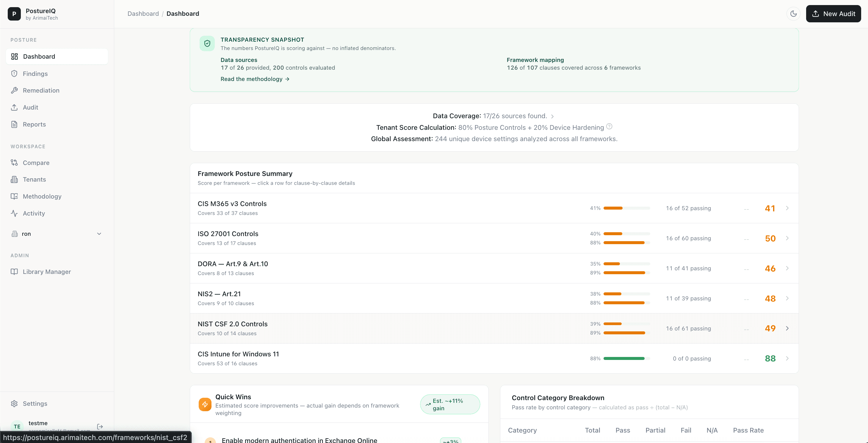The image size is (868, 443).
Task: Click '11 of 39 passing' text
Action: (x=688, y=298)
